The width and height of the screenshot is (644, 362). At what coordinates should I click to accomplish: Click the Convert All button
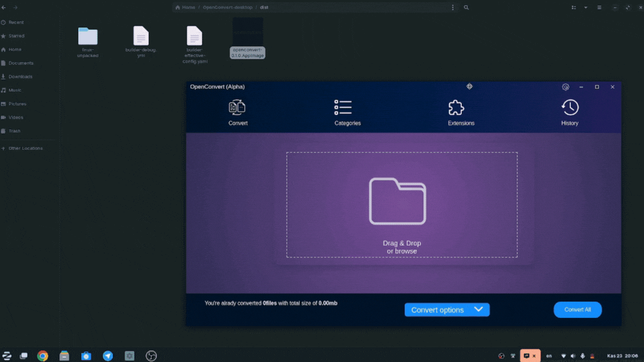577,310
